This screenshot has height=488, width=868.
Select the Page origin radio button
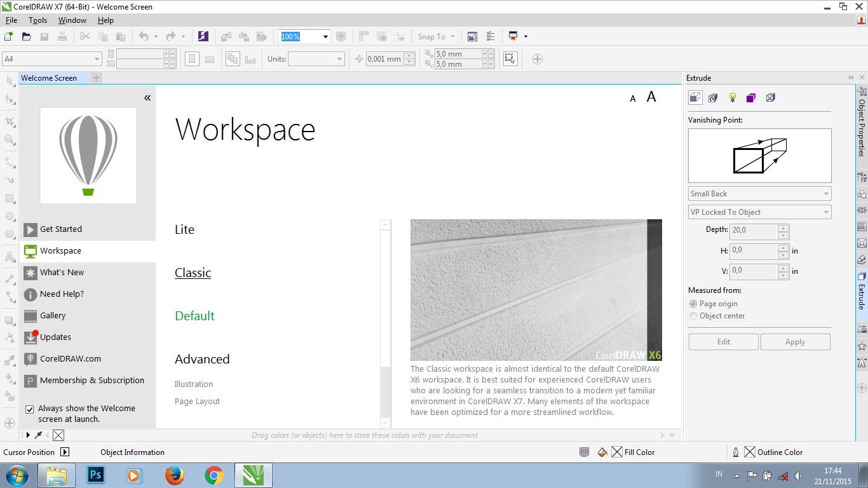[x=693, y=304]
